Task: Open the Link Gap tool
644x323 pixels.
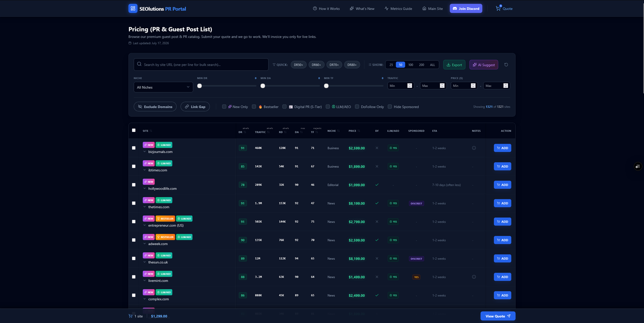Action: tap(195, 107)
